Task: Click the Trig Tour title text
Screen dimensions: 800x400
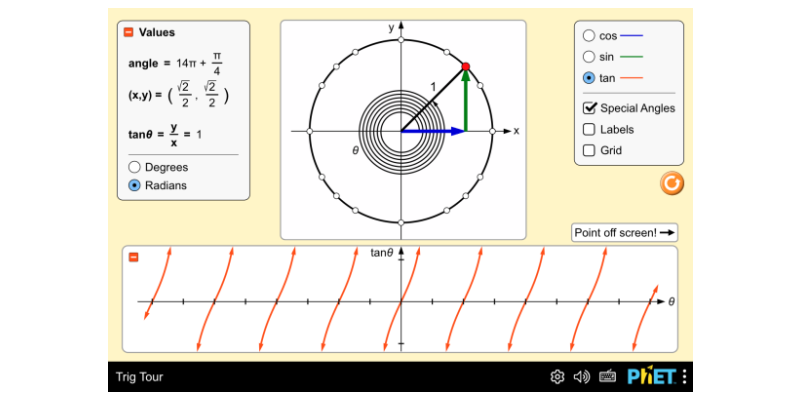Action: click(x=139, y=377)
